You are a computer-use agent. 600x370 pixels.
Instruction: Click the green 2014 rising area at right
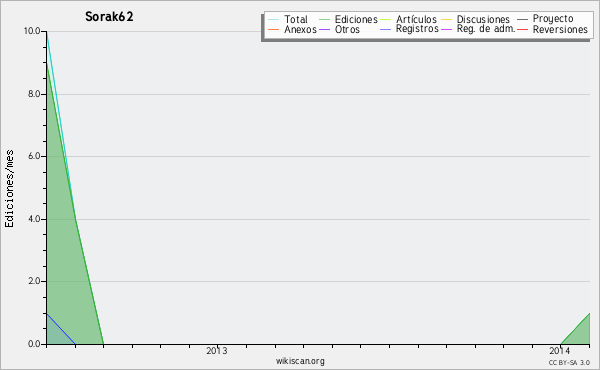coord(580,335)
